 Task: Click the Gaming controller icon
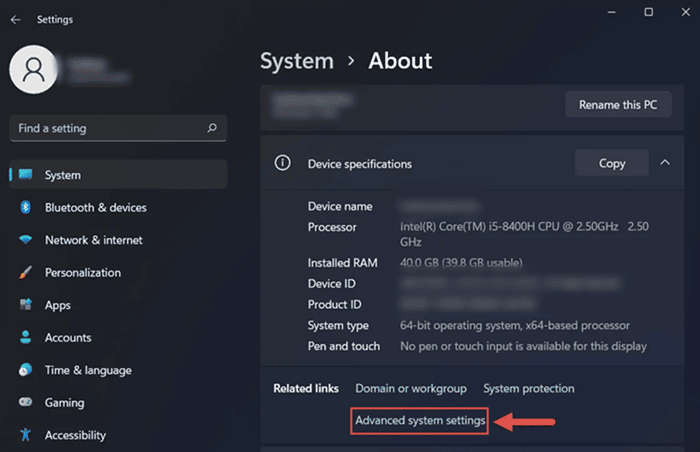pos(25,403)
